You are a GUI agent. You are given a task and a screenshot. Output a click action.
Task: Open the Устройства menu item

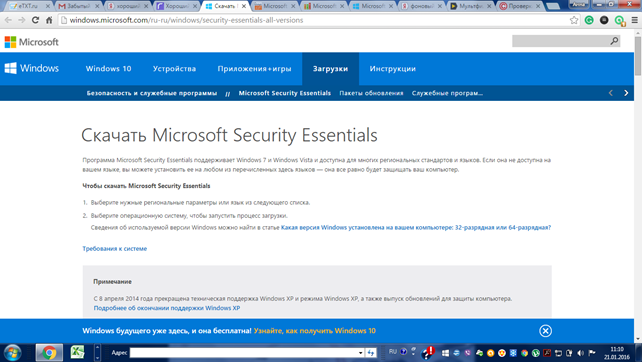pos(174,69)
